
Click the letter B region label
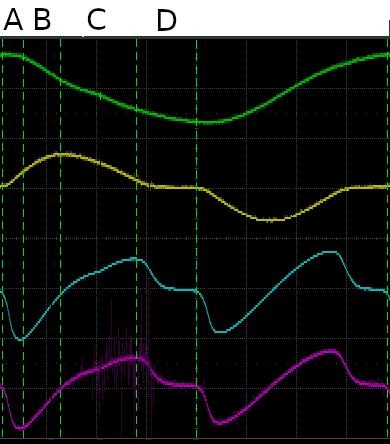coord(42,20)
